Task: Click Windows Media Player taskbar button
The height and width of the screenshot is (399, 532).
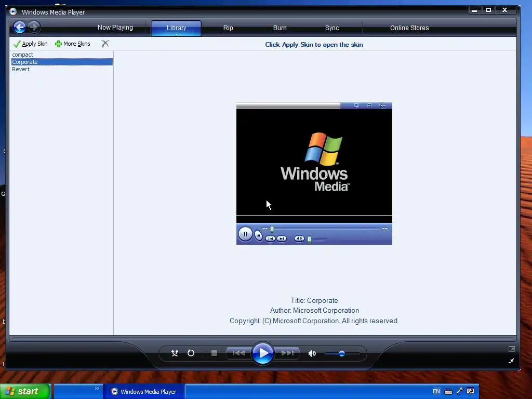Action: tap(144, 392)
